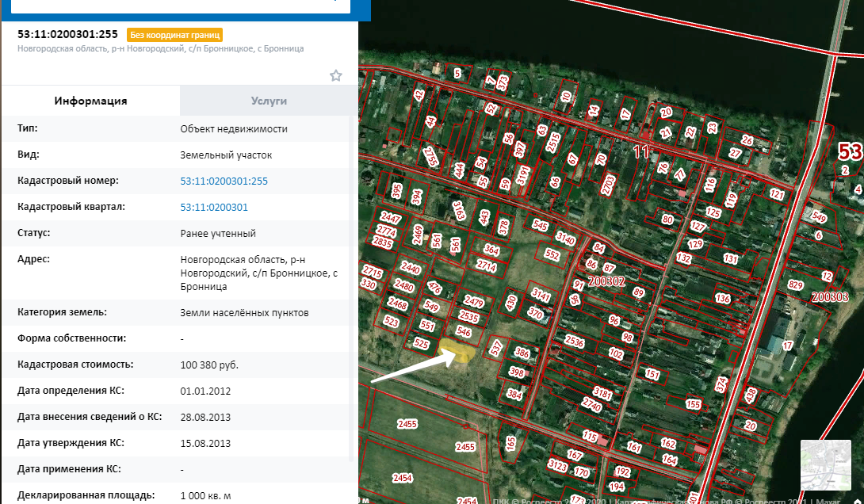This screenshot has width=864, height=504.
Task: Select parcel 155 on the map
Action: coord(693,404)
